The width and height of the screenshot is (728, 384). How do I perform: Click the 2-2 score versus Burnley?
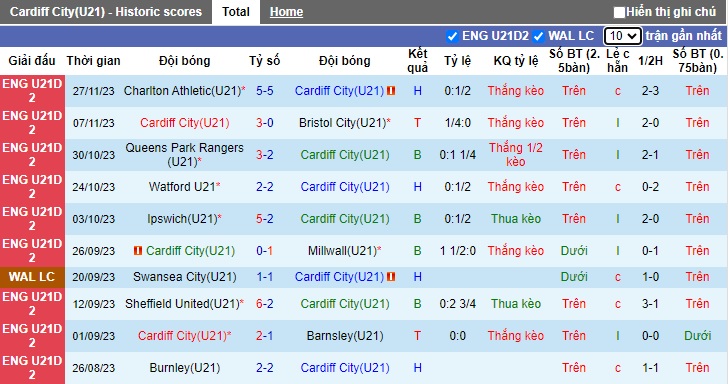pyautogui.click(x=265, y=368)
